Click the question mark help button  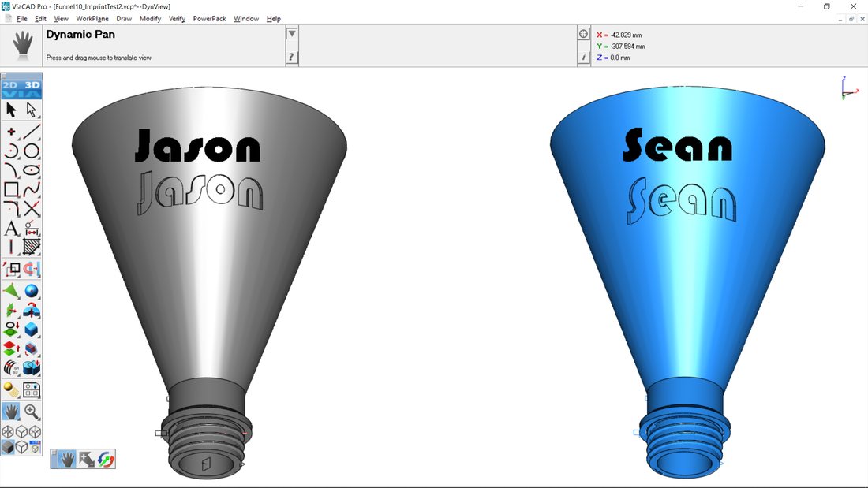click(x=292, y=57)
